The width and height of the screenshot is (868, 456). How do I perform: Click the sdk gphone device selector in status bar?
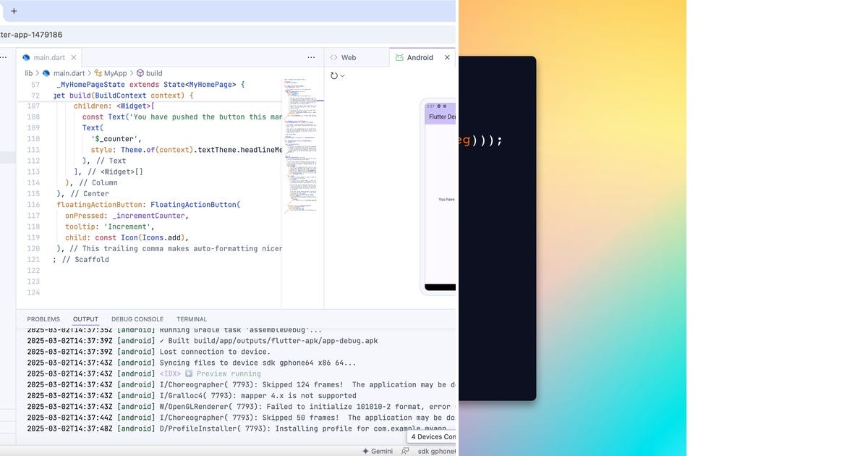coord(438,451)
